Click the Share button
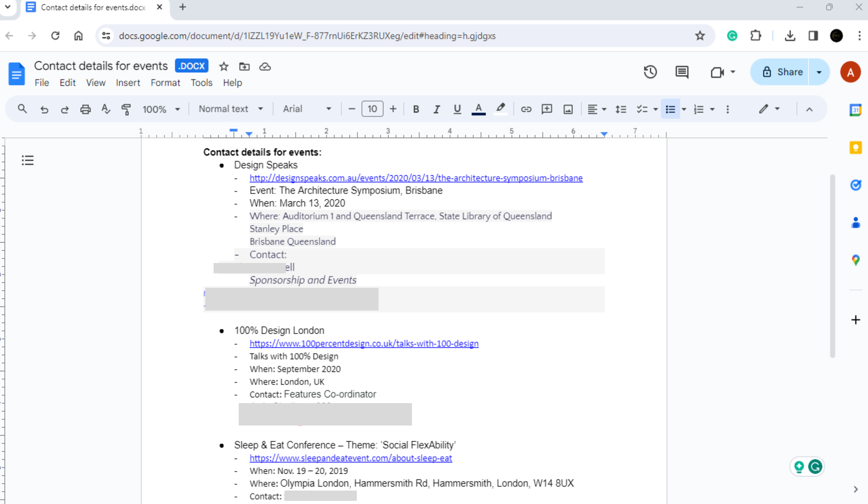 [x=783, y=72]
